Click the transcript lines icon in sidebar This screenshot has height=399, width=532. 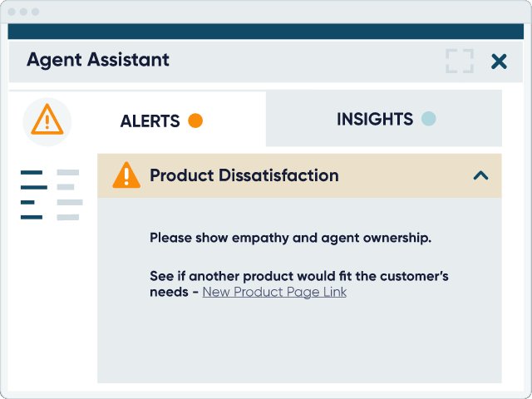coord(52,195)
